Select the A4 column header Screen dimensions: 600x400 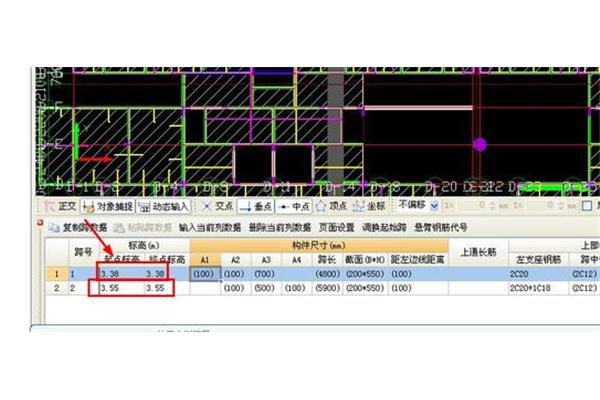(x=297, y=260)
